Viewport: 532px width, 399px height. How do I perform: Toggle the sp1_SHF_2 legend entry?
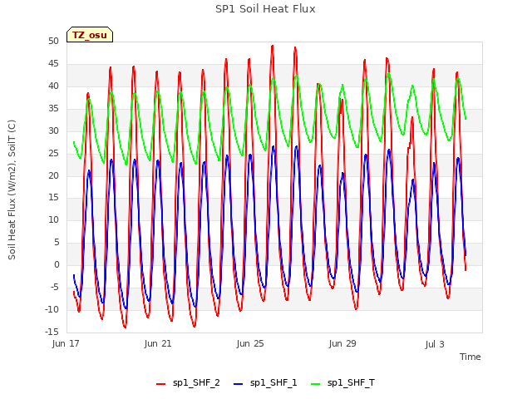click(188, 383)
